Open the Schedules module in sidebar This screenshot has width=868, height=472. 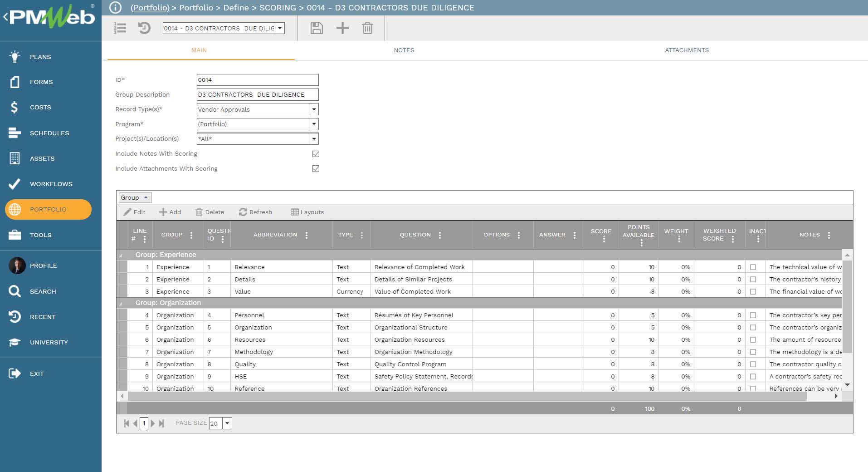point(49,133)
